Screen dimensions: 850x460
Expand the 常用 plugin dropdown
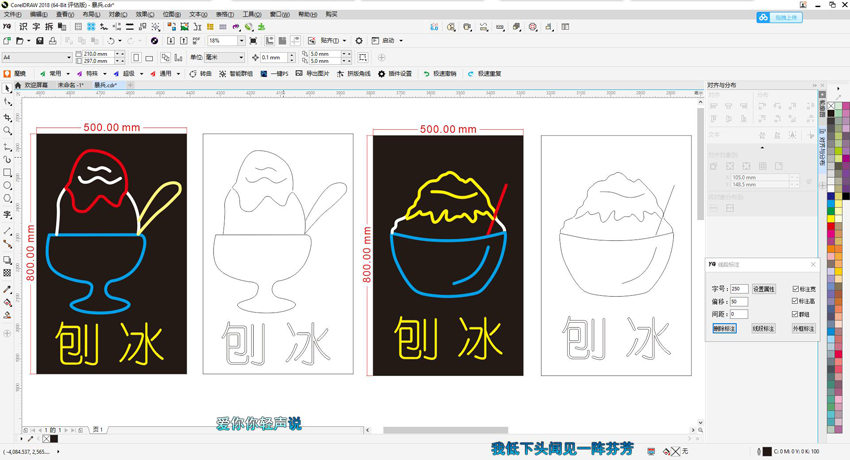(68, 74)
